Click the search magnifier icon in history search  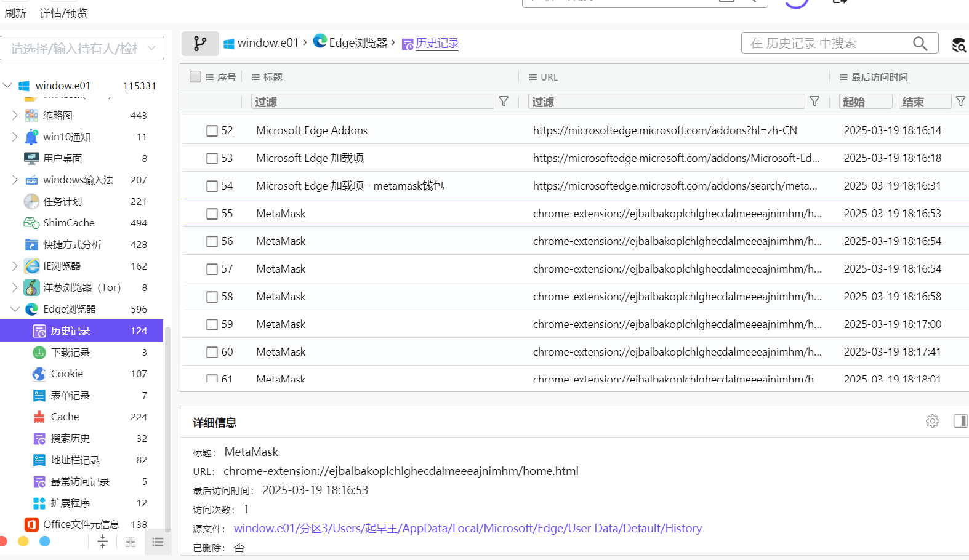(x=920, y=44)
